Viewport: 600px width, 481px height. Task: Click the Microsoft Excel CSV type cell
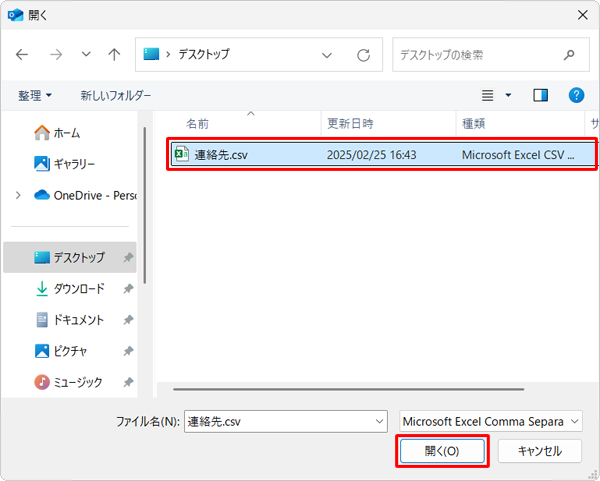(518, 155)
